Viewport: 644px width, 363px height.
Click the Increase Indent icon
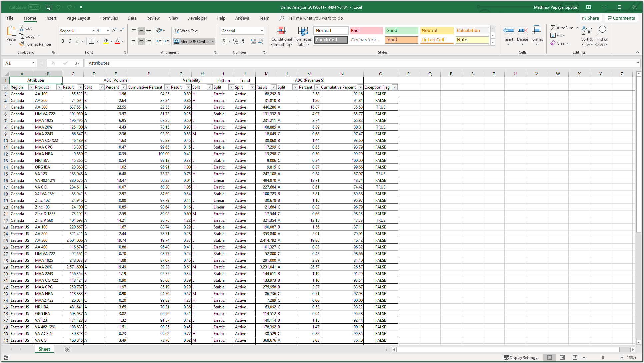(x=167, y=41)
